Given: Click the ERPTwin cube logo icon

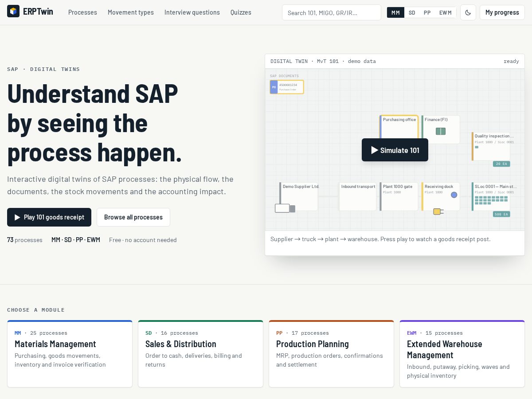Looking at the screenshot, I should pos(13,12).
